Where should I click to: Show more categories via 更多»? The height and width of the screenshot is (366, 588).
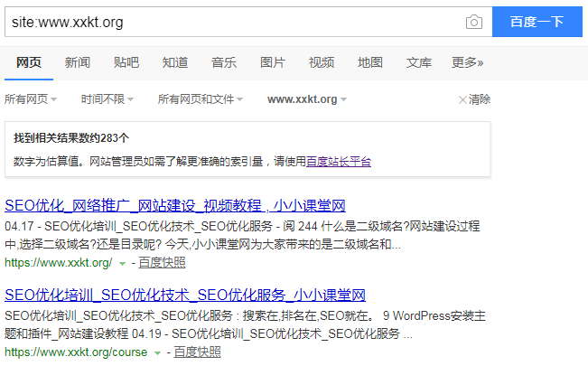pyautogui.click(x=468, y=62)
